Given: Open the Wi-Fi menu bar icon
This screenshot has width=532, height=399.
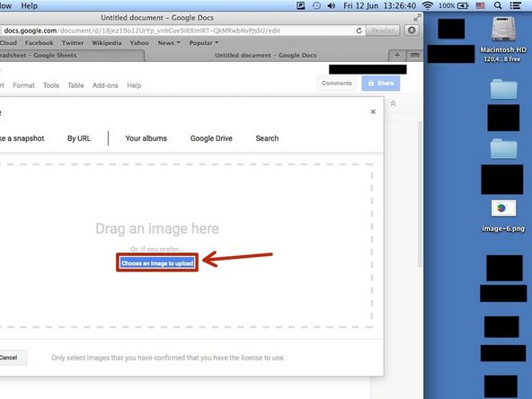Looking at the screenshot, I should pos(428,5).
